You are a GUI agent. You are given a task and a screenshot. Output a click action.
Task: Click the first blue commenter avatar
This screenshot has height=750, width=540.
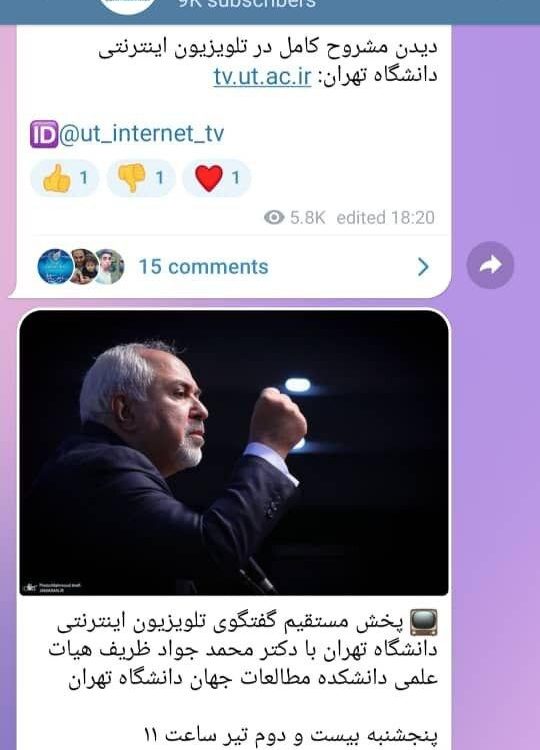(x=55, y=266)
